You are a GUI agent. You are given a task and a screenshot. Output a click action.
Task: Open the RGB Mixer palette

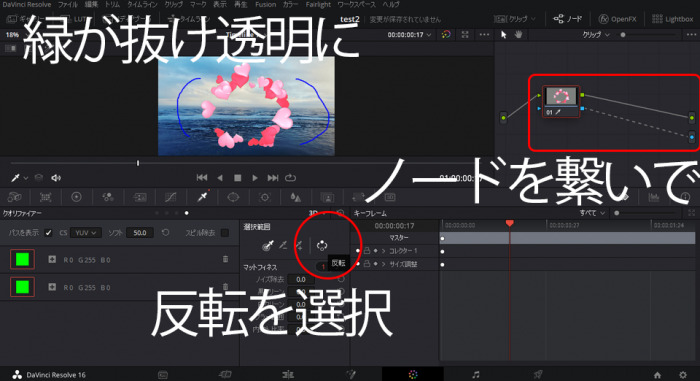click(108, 197)
